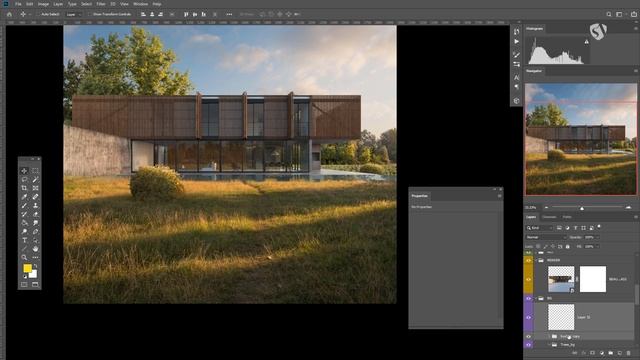Toggle eye of the bottom purple folder layer
The height and width of the screenshot is (360, 640).
(528, 345)
